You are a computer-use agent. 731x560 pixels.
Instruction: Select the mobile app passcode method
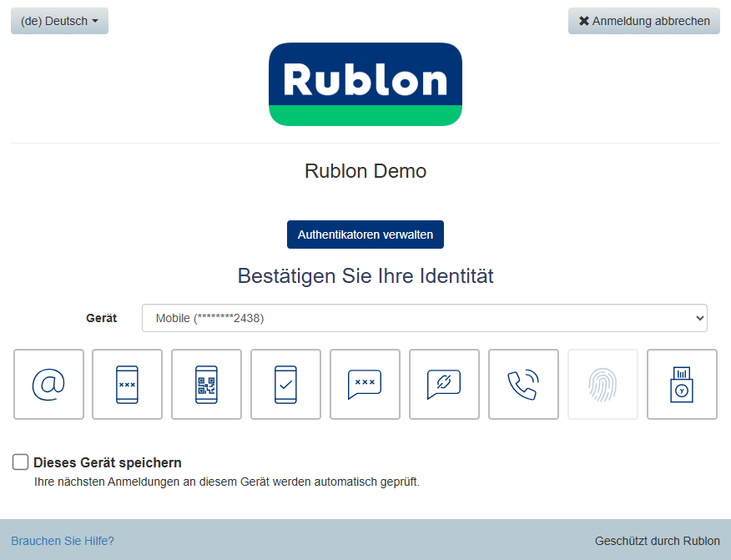coord(127,384)
